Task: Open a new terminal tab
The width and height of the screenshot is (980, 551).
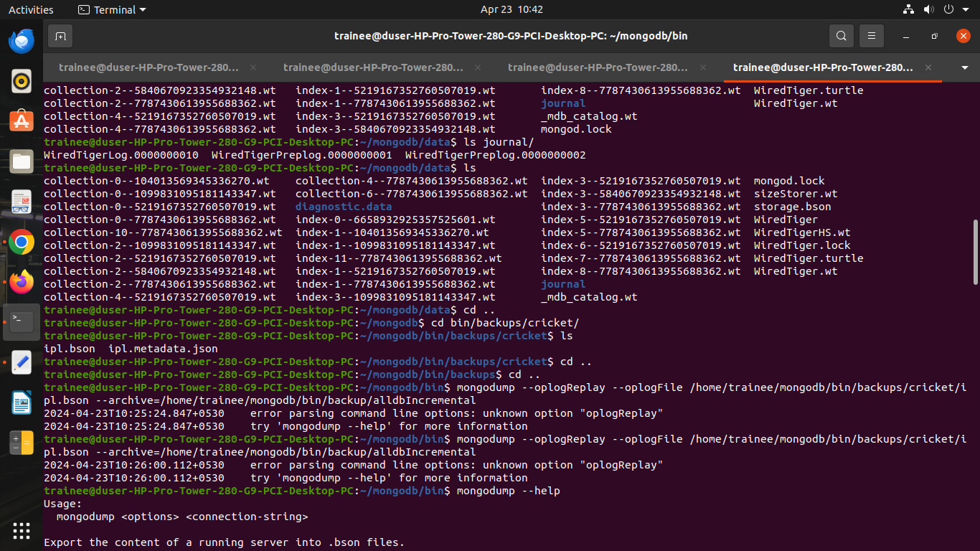Action: 60,36
